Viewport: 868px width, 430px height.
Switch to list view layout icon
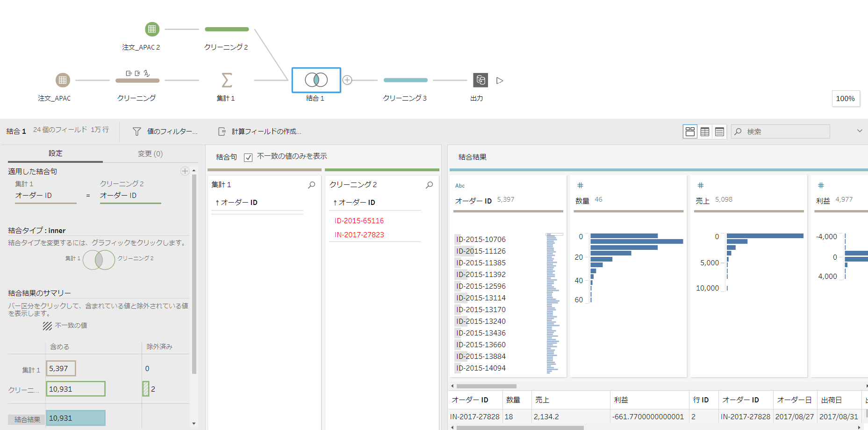(x=719, y=131)
